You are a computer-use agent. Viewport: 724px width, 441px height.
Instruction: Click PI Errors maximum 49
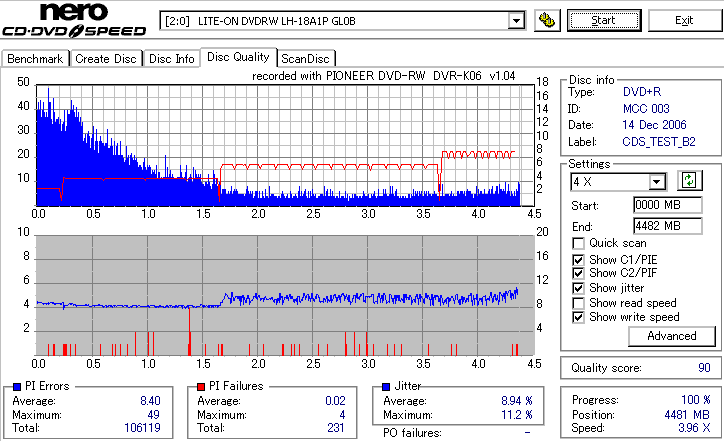coord(153,415)
